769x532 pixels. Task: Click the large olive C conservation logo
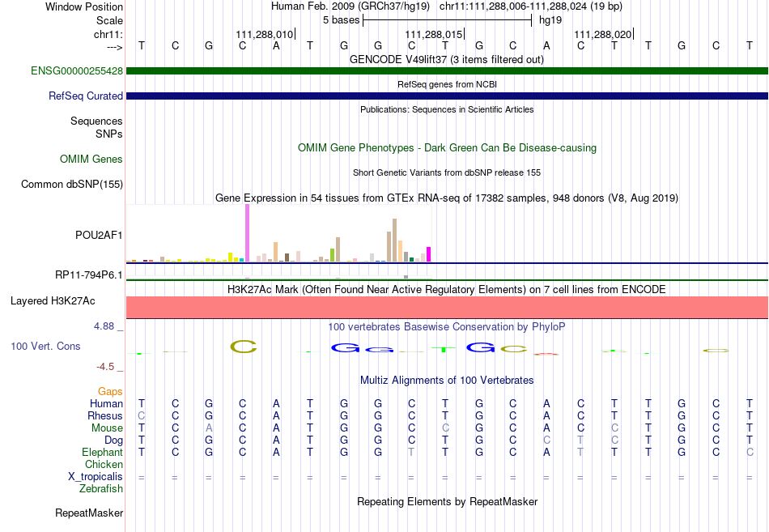click(244, 347)
